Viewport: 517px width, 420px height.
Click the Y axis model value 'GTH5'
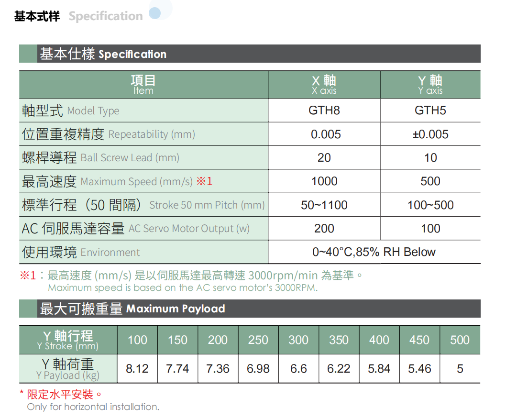pos(430,111)
